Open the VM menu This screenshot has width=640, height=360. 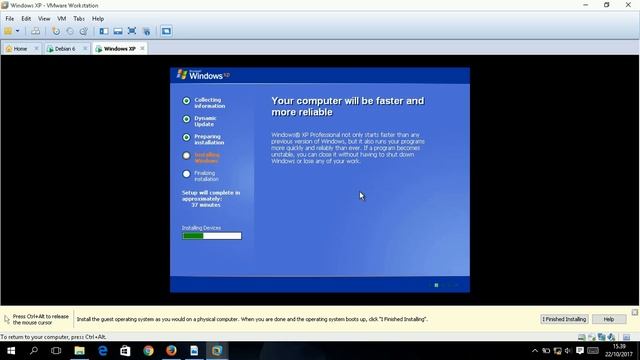(x=61, y=19)
